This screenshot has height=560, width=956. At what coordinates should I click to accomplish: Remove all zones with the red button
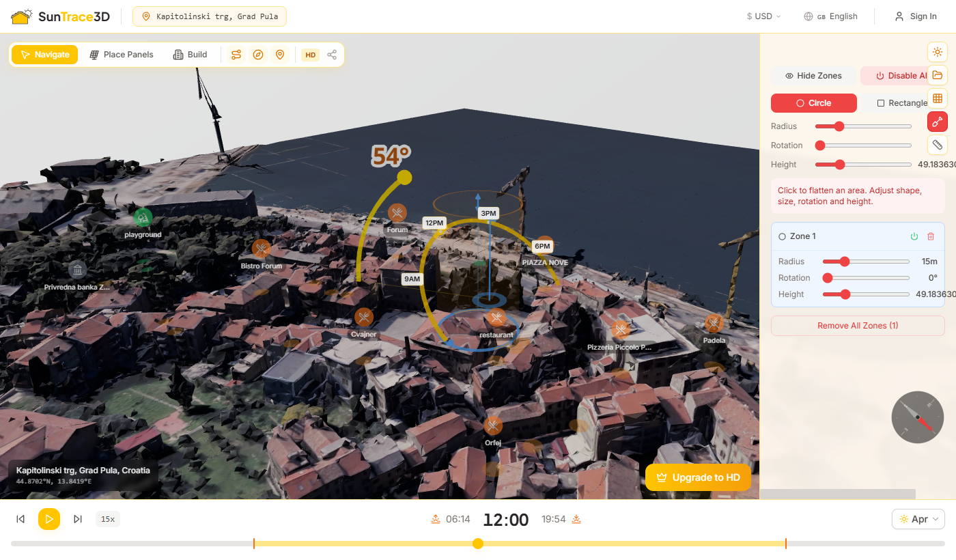857,325
